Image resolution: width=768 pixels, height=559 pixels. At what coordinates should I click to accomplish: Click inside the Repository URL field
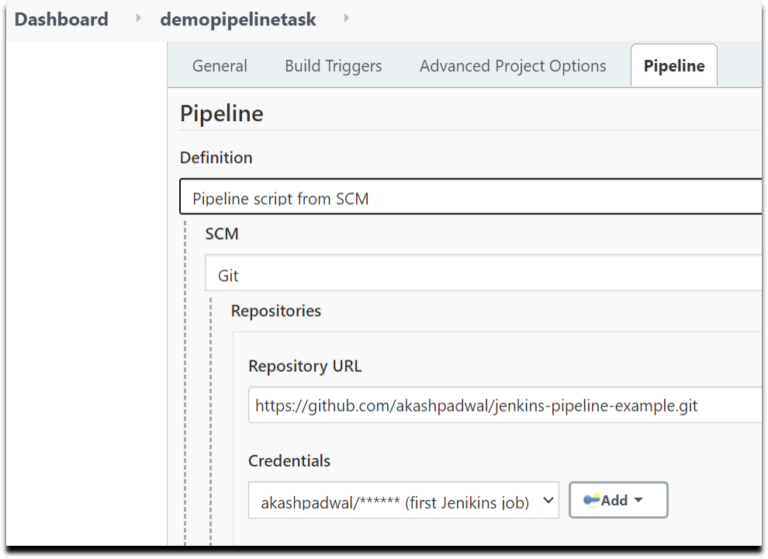pos(500,406)
